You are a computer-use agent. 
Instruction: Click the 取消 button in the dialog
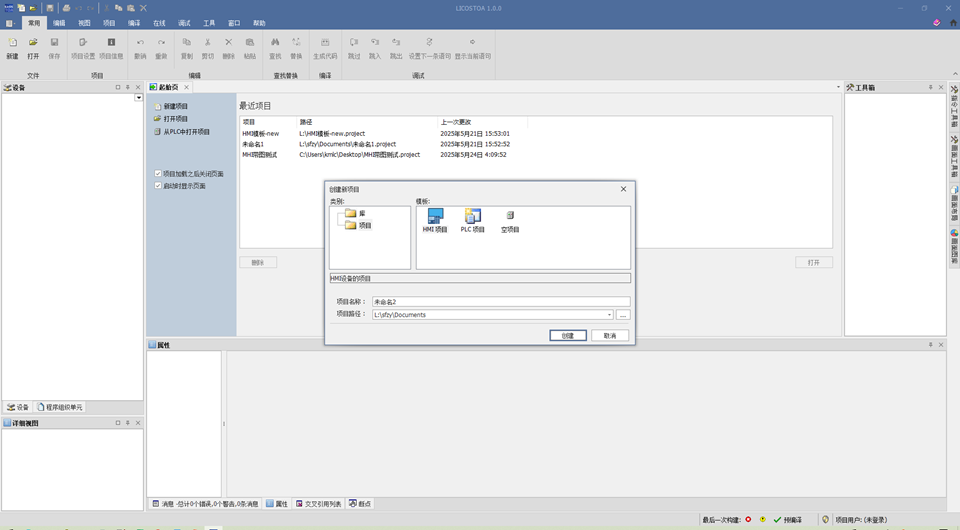pos(610,335)
